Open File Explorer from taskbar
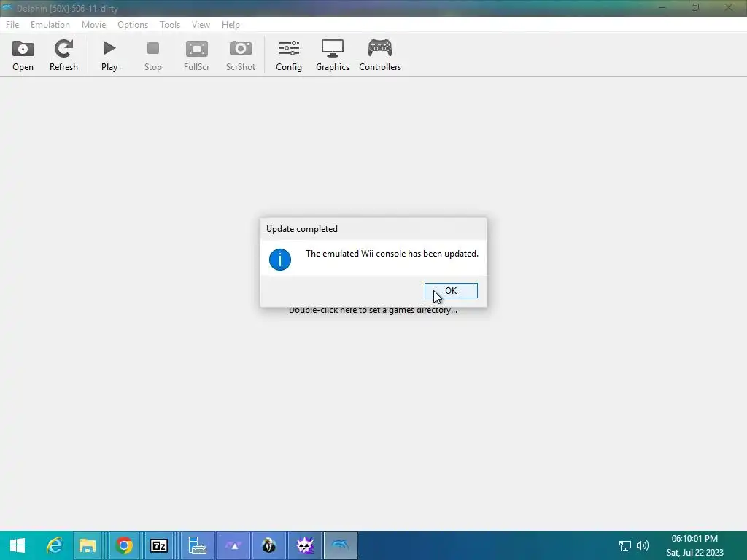The height and width of the screenshot is (560, 747). [88, 545]
